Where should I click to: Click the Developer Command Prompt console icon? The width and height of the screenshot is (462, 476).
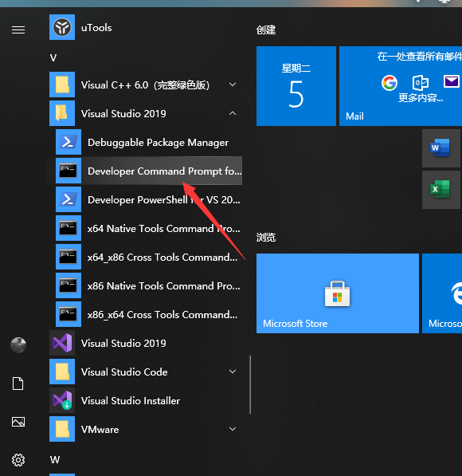tap(69, 171)
